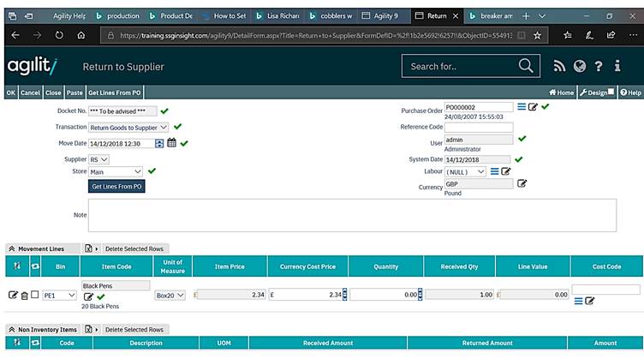This screenshot has height=359, width=644.
Task: Edit the Currency record icon
Action: click(522, 183)
